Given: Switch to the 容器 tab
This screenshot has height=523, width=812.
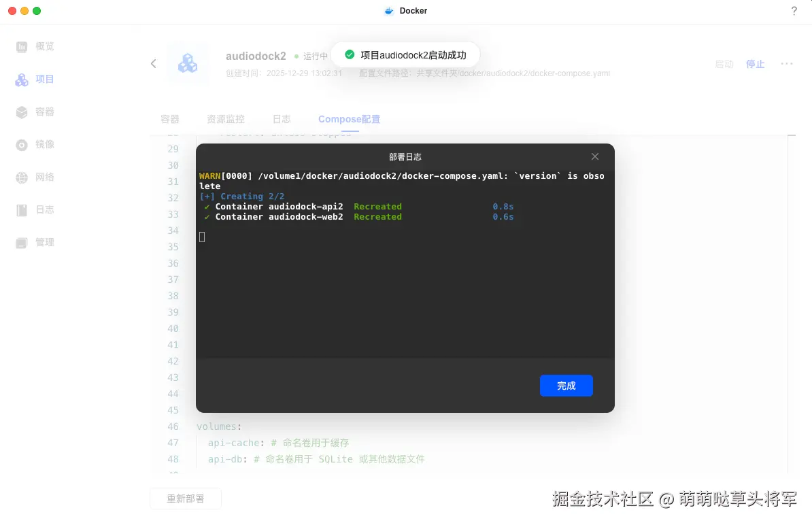Looking at the screenshot, I should point(169,119).
